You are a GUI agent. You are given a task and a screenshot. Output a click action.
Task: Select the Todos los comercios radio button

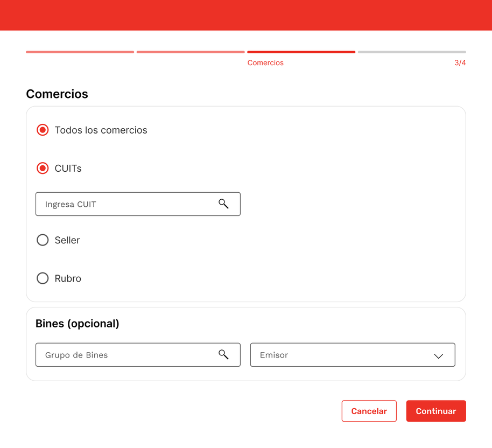click(x=43, y=130)
